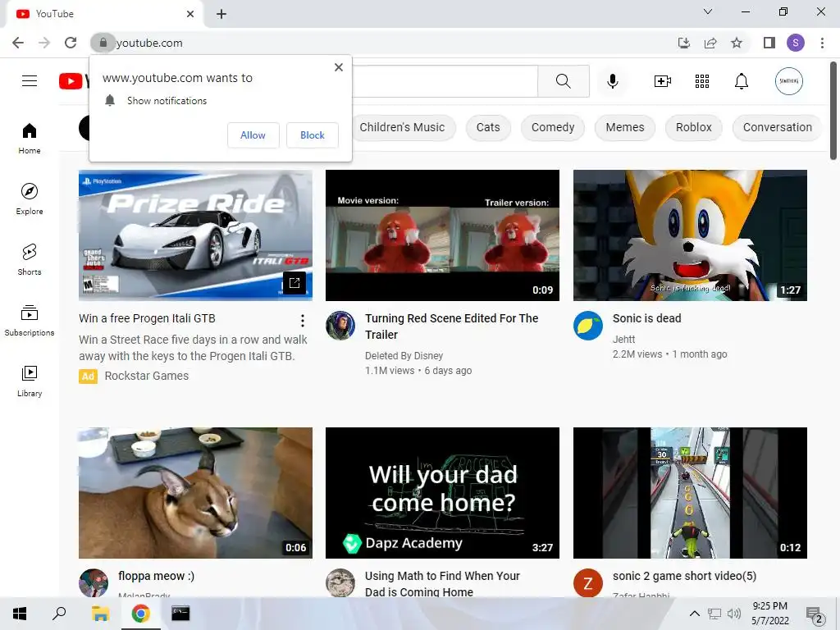840x630 pixels.
Task: Select the Cats filter chip
Action: 488,127
